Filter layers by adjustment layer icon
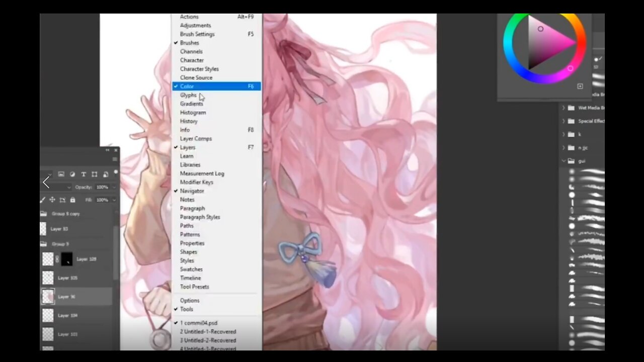644x362 pixels. (72, 174)
